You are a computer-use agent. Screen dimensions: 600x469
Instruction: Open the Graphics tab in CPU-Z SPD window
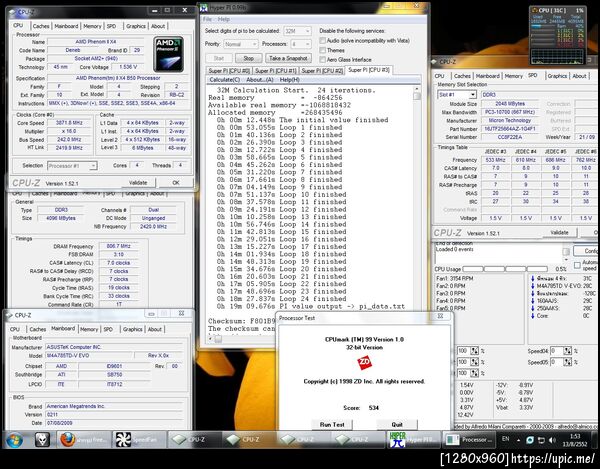pos(557,76)
